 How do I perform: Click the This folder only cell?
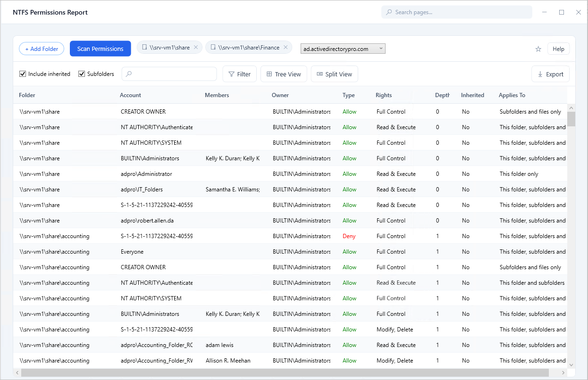519,174
